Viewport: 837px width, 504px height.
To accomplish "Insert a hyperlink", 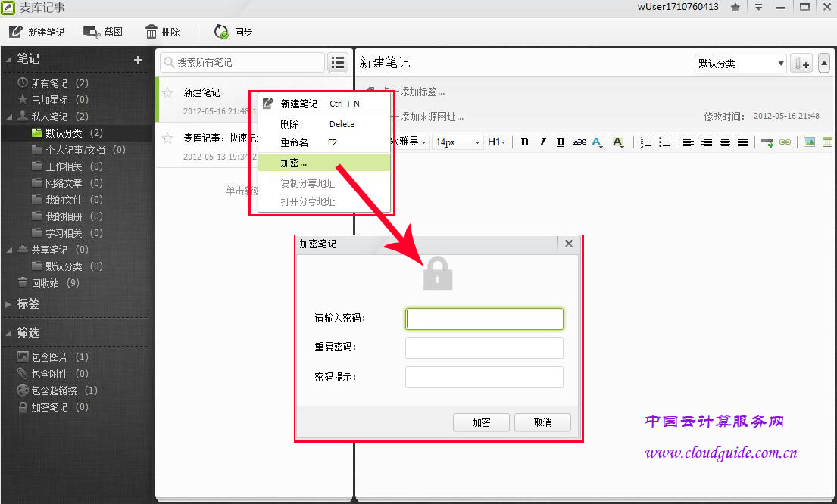I will (x=785, y=142).
